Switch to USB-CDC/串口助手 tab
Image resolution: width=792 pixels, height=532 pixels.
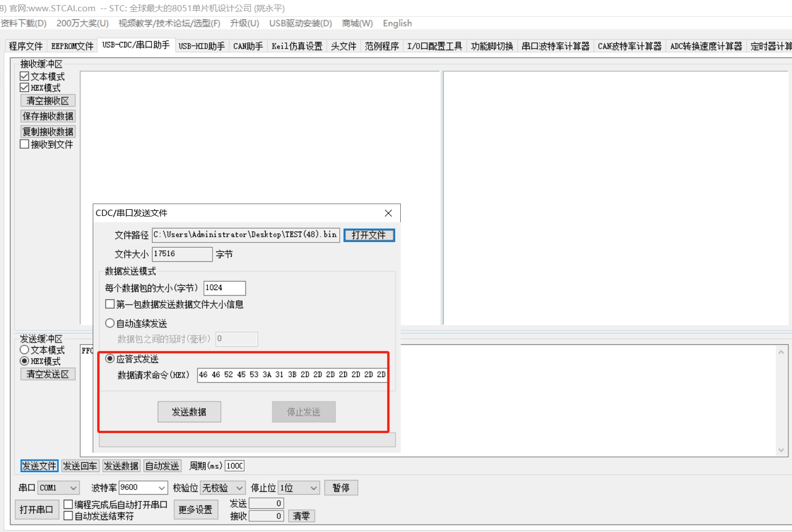(x=136, y=45)
